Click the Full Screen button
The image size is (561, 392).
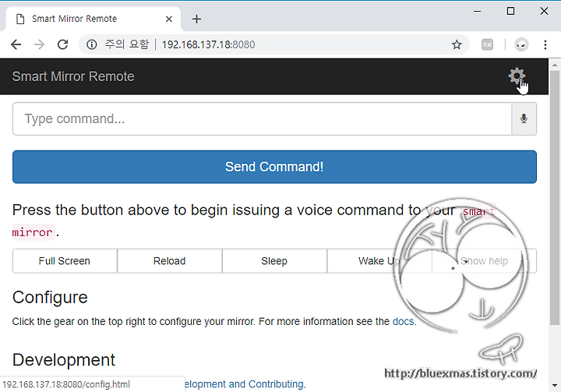pos(65,261)
